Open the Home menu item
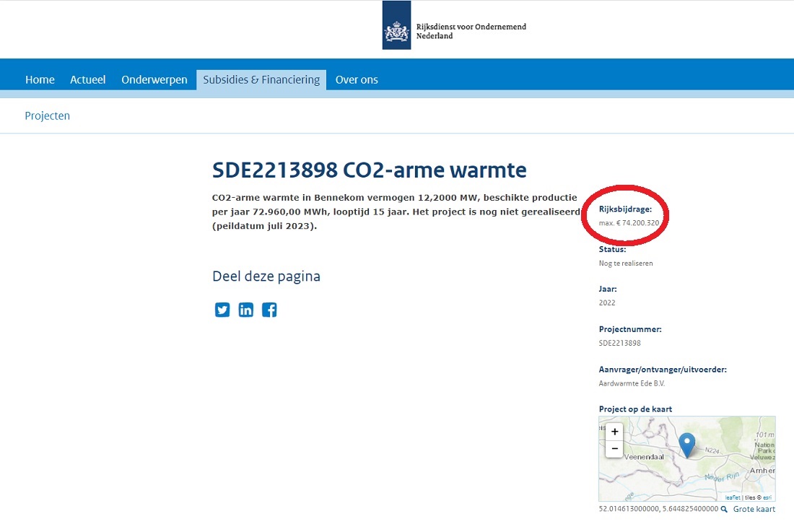The image size is (794, 532). 40,79
